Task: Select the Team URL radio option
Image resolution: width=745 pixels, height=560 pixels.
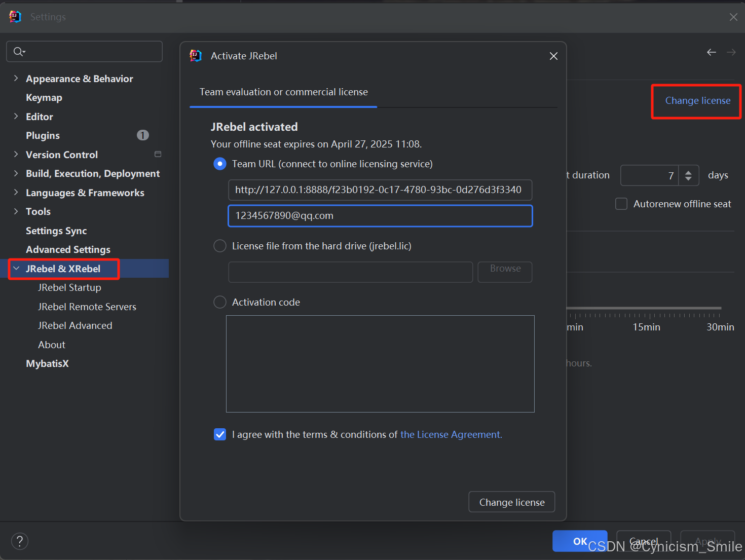Action: 220,164
